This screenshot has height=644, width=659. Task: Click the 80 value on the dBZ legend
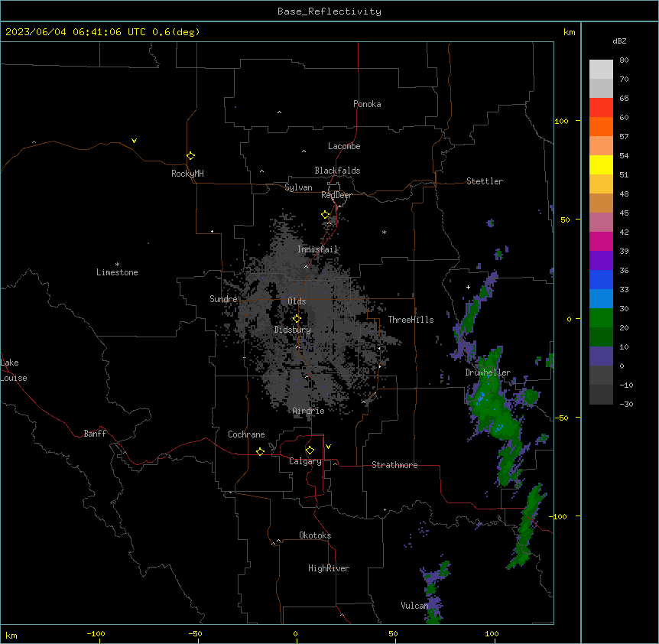[x=624, y=60]
